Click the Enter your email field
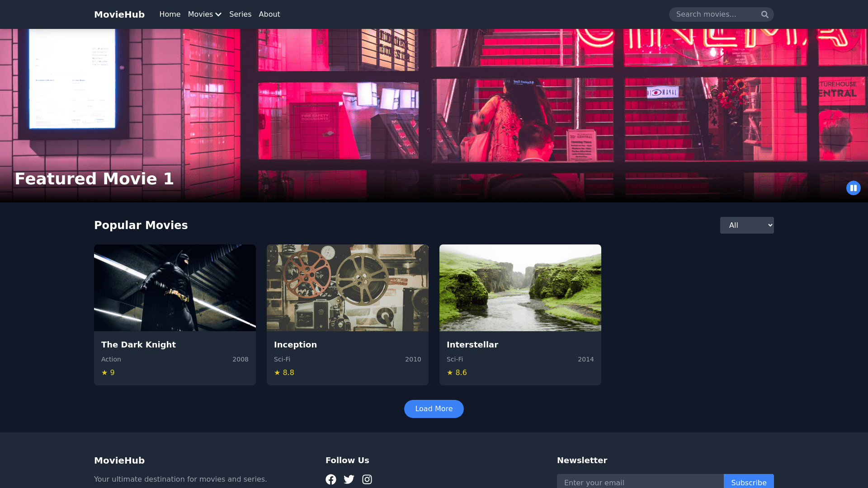Viewport: 868px width, 488px height. (640, 482)
